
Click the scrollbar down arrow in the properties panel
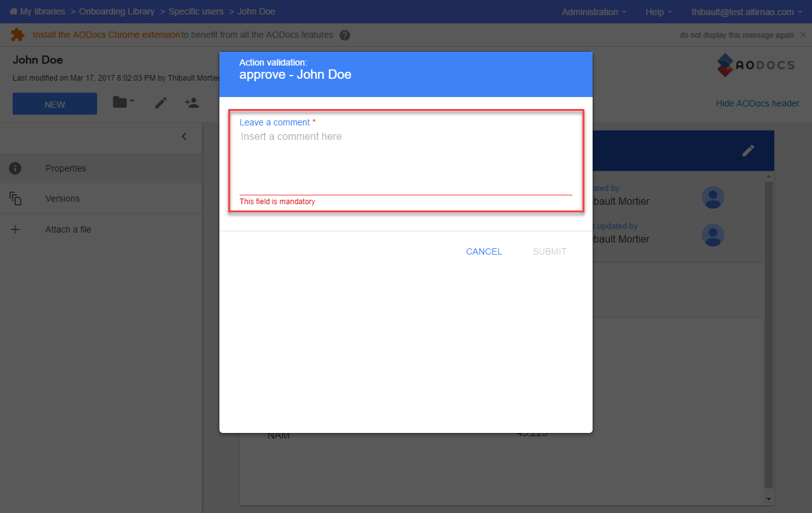coord(768,499)
